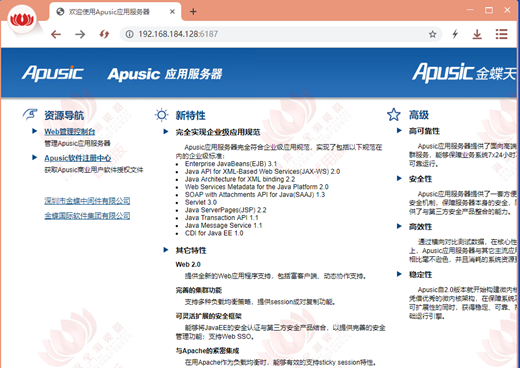This screenshot has height=368, width=520.
Task: Open a new tab with plus button
Action: click(x=193, y=12)
